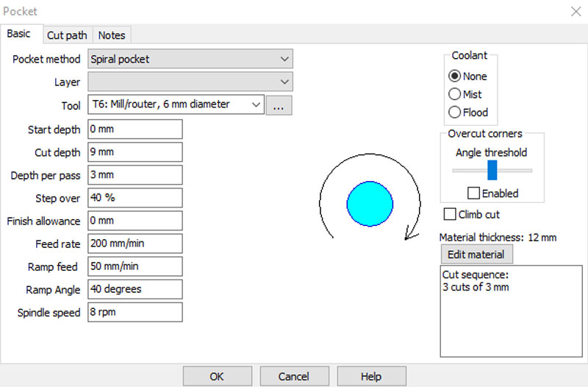Open the Notes tab
Image resolution: width=588 pixels, height=387 pixels.
pos(112,35)
